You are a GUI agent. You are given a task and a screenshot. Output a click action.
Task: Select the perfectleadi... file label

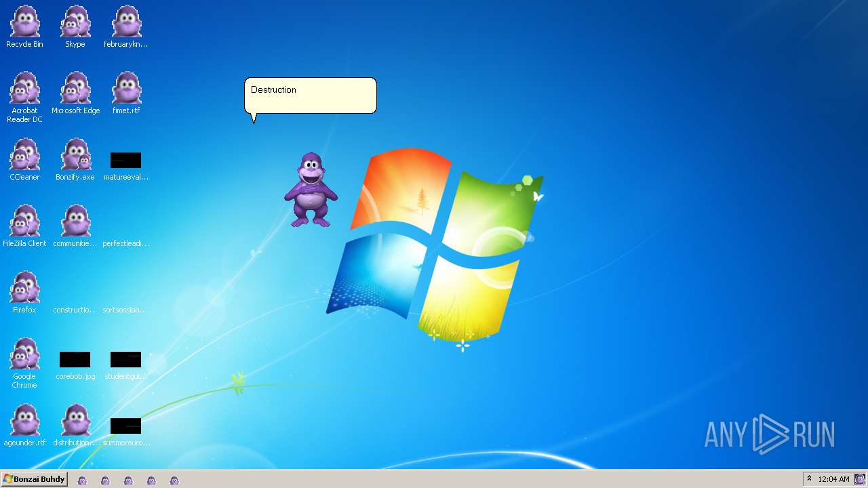click(126, 243)
